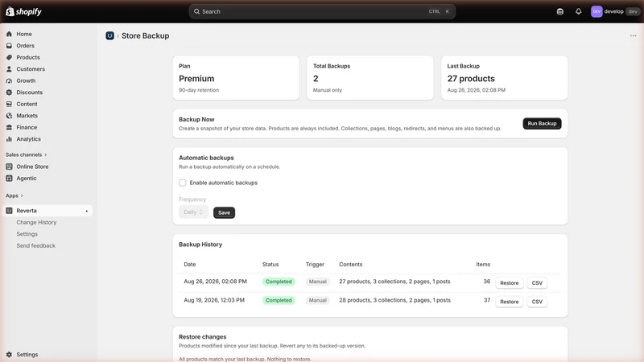Image resolution: width=644 pixels, height=362 pixels.
Task: Focus the top Search field
Action: click(322, 11)
